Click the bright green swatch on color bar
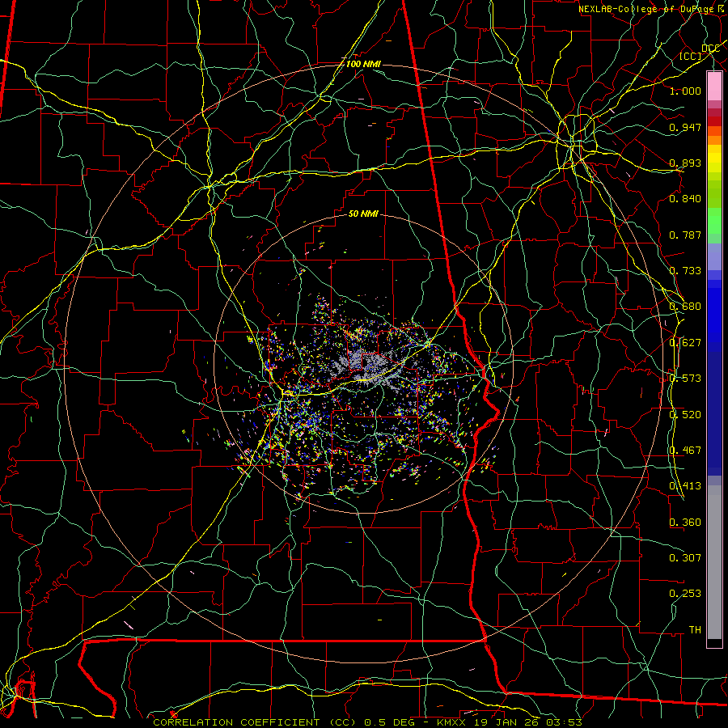 [714, 221]
